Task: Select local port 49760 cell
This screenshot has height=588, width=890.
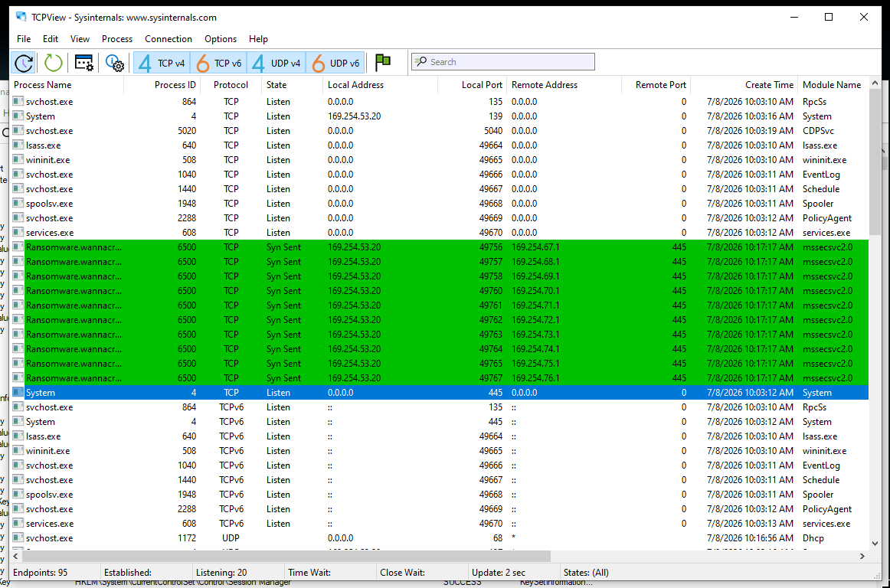Action: tap(490, 291)
